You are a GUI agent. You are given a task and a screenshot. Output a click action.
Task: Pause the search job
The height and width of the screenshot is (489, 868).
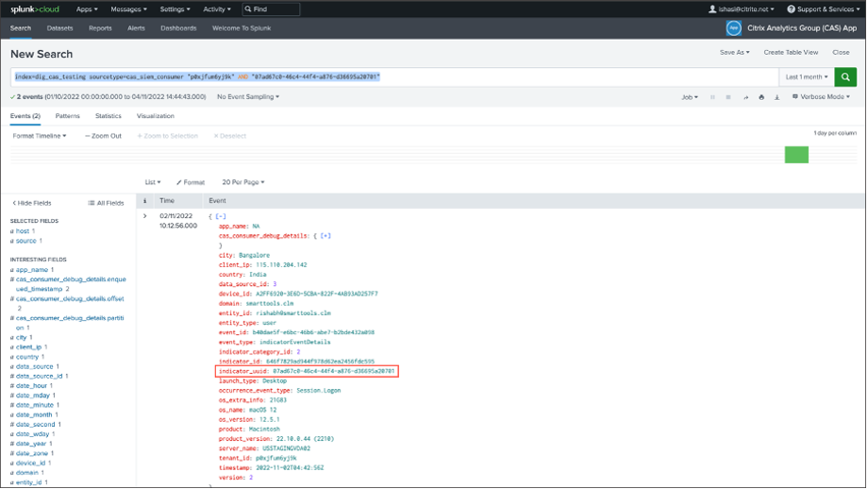tap(712, 97)
